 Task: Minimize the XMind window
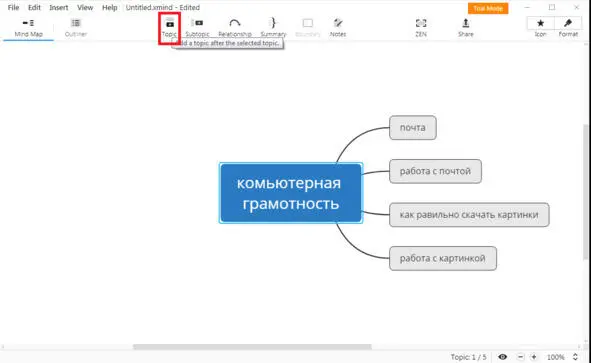(527, 8)
